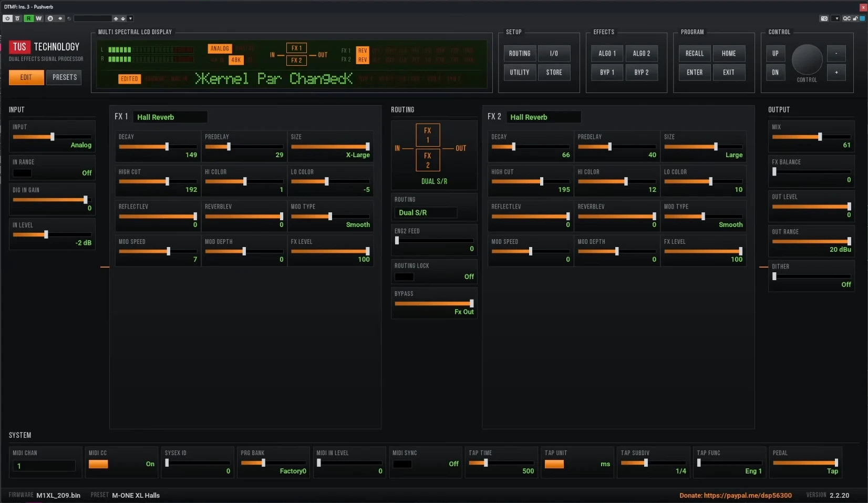Click the BYP 2 effects button
The height and width of the screenshot is (503, 868).
click(x=642, y=73)
